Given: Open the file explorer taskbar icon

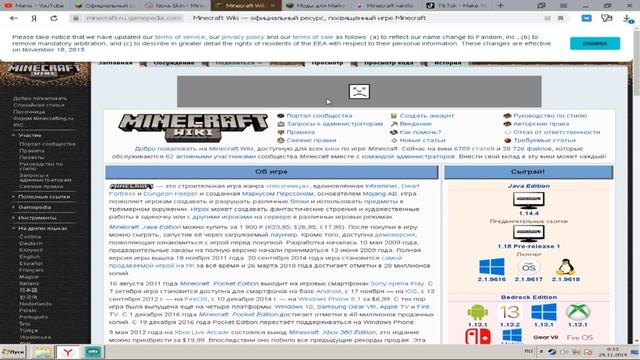Looking at the screenshot, I should pos(42,352).
